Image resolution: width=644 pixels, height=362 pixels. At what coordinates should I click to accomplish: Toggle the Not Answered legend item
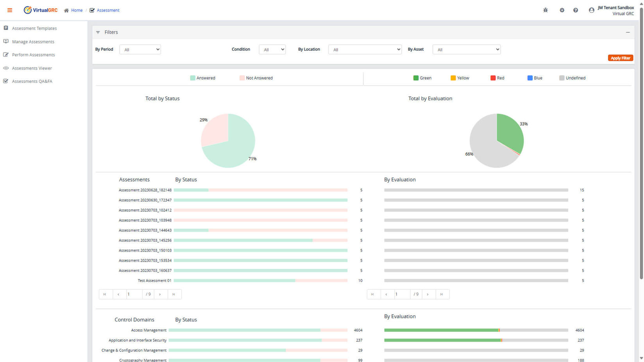pyautogui.click(x=256, y=78)
